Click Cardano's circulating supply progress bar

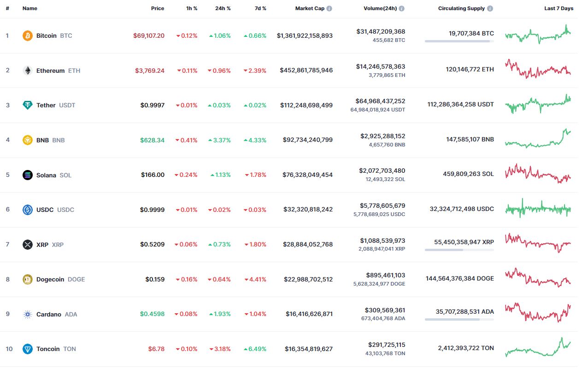459,319
